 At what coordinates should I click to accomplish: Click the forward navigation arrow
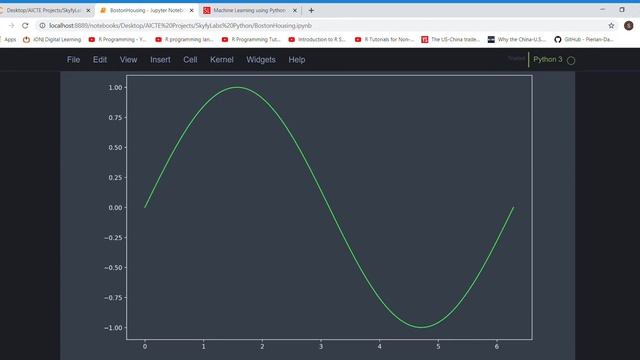pos(11,25)
